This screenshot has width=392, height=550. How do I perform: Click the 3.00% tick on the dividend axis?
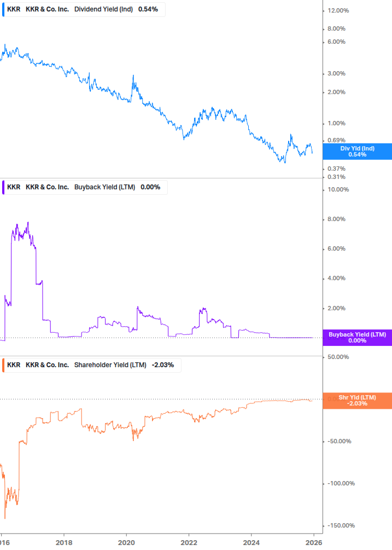(336, 74)
